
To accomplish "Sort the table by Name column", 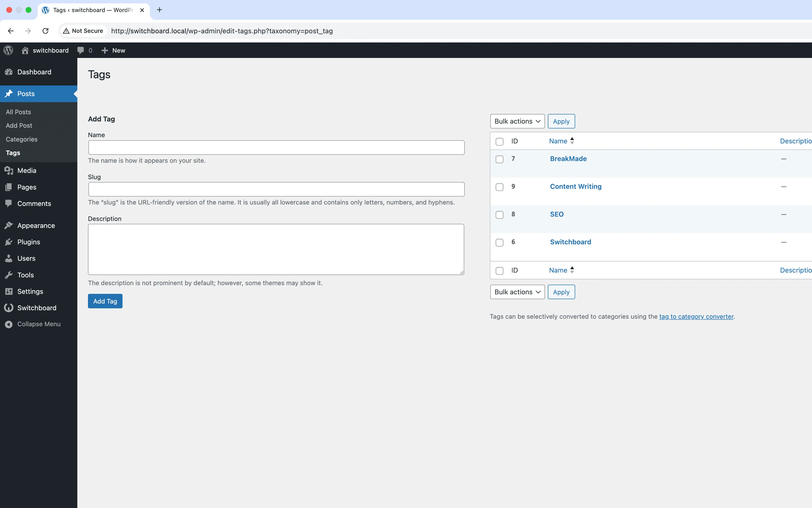I will (558, 141).
